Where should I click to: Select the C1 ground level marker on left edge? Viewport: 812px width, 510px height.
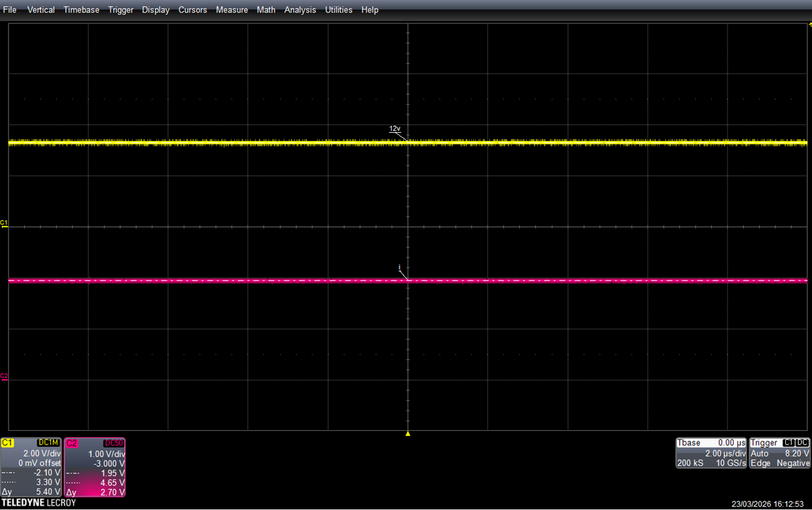[4, 224]
